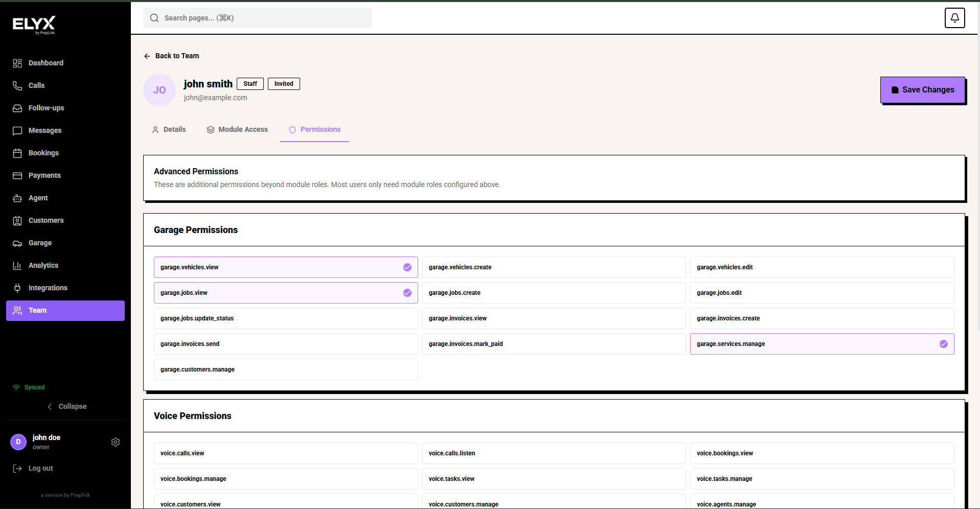Enable garage.jobs.create permission

tap(554, 293)
